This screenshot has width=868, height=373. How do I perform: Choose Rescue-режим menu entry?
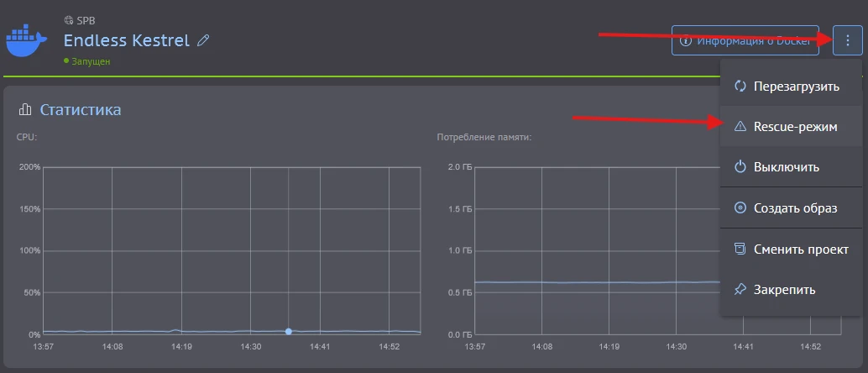[791, 127]
